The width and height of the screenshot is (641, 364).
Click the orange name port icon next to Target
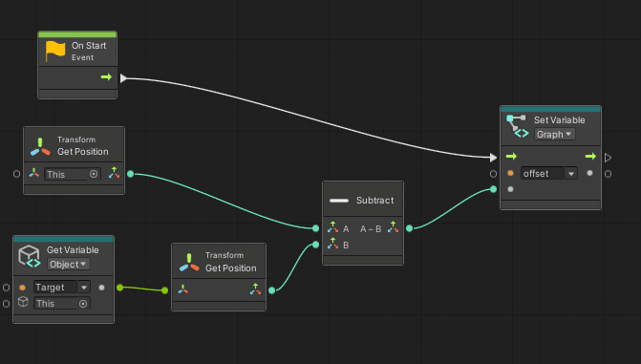23,288
